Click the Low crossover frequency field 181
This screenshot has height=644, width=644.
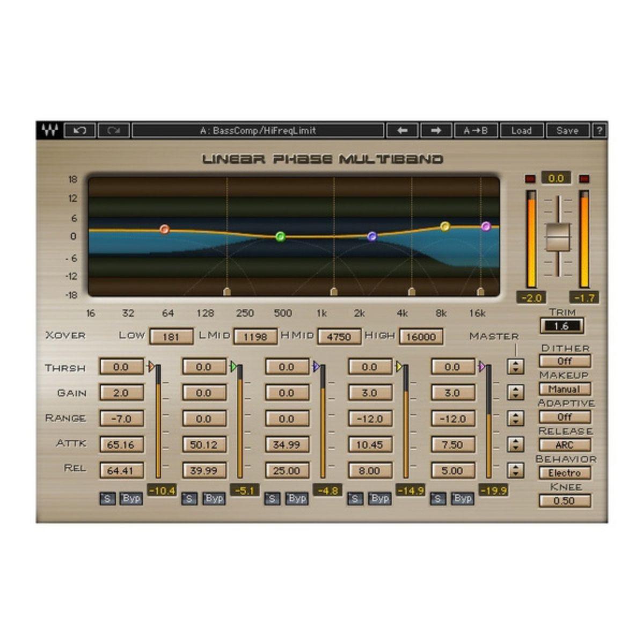coord(171,337)
